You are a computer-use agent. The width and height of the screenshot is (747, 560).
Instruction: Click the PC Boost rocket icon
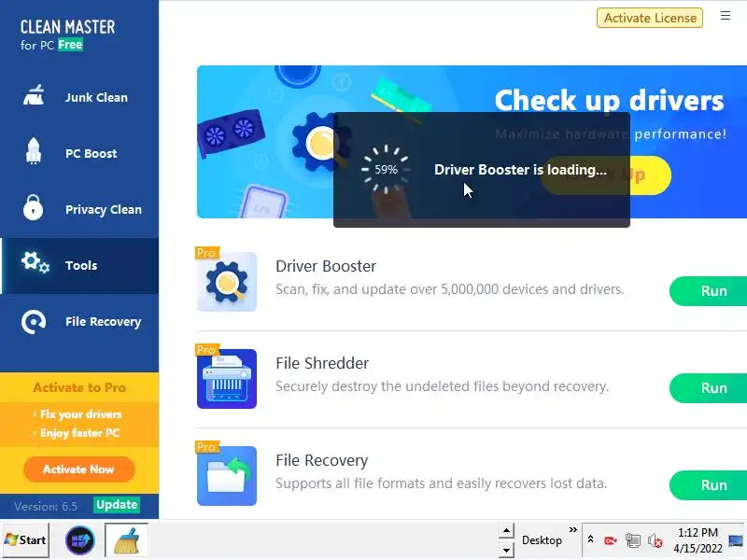[33, 151]
